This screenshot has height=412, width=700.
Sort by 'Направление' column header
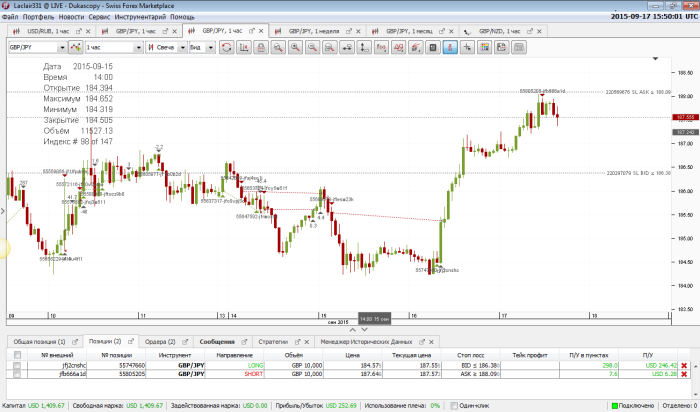coord(234,355)
